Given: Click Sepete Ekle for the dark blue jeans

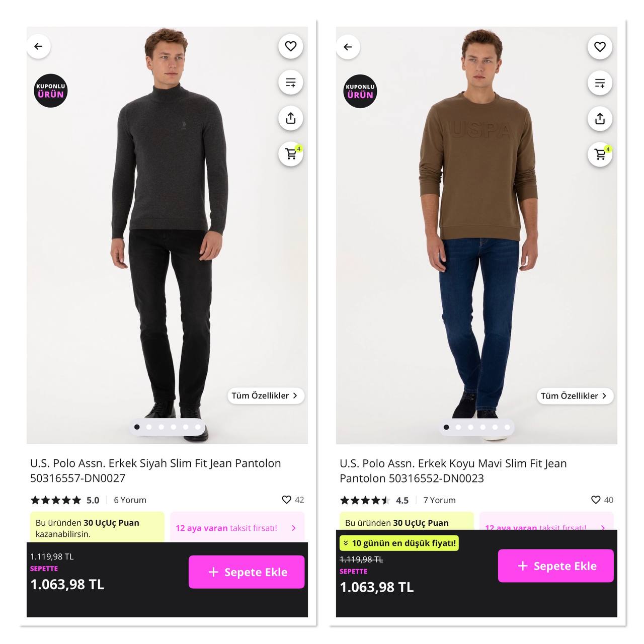Looking at the screenshot, I should pyautogui.click(x=556, y=566).
